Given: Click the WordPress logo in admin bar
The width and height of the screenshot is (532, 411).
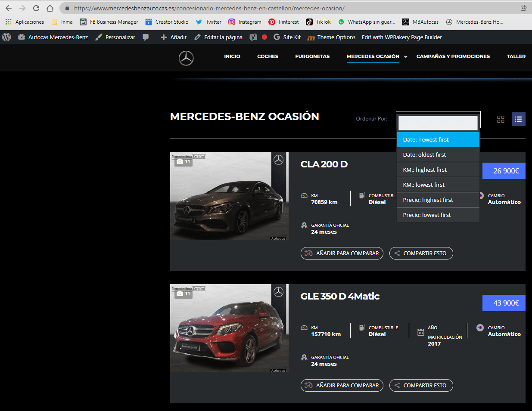Looking at the screenshot, I should (x=6, y=37).
